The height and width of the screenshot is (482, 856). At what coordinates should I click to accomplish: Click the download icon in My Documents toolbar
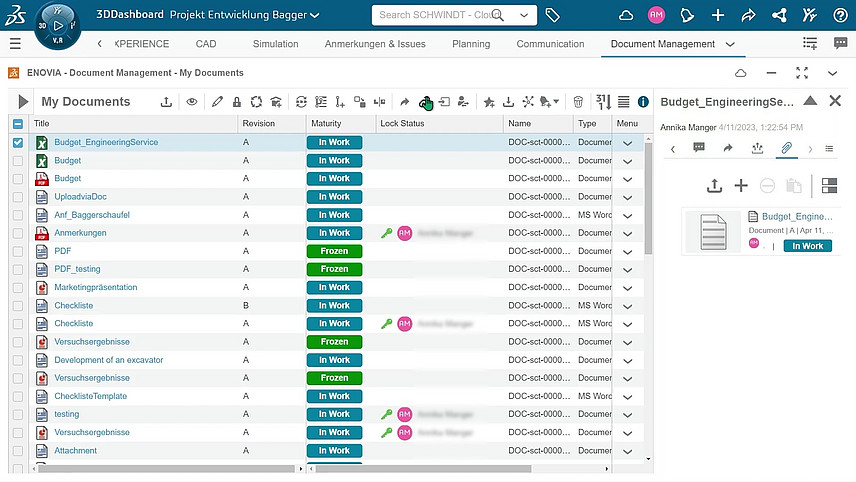tap(508, 102)
